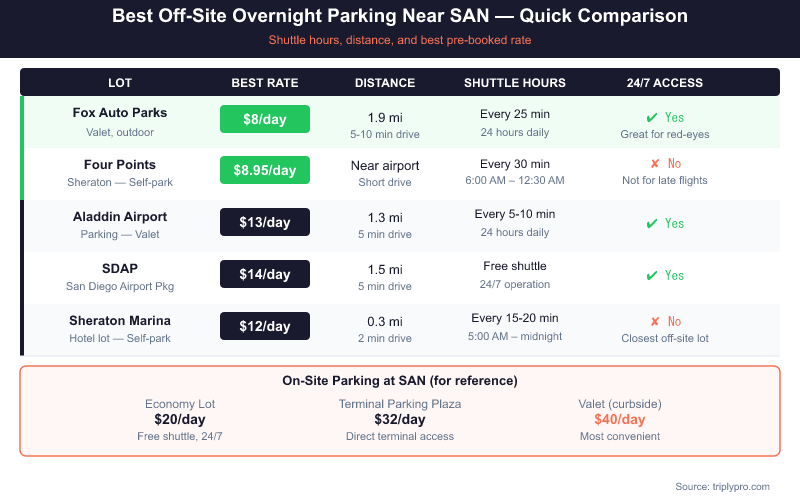
Task: Click the $8.95/day green rate badge
Action: coord(265,171)
